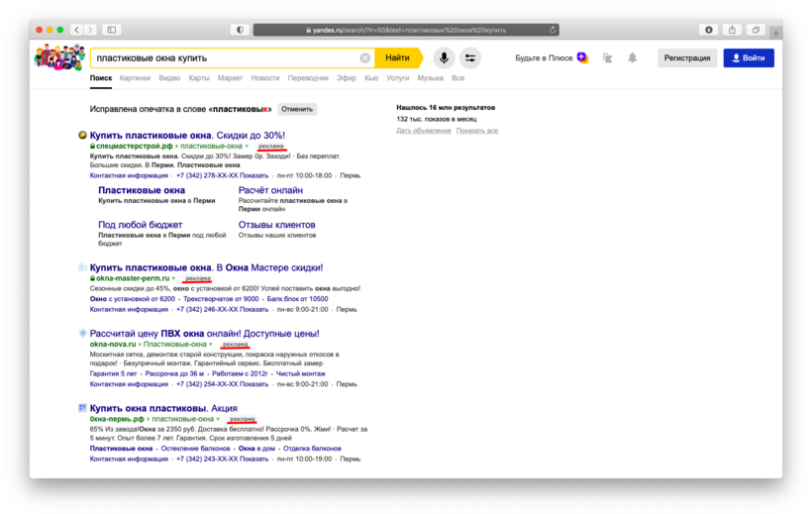Switch to Переводчик tab
This screenshot has width=812, height=514.
click(308, 77)
